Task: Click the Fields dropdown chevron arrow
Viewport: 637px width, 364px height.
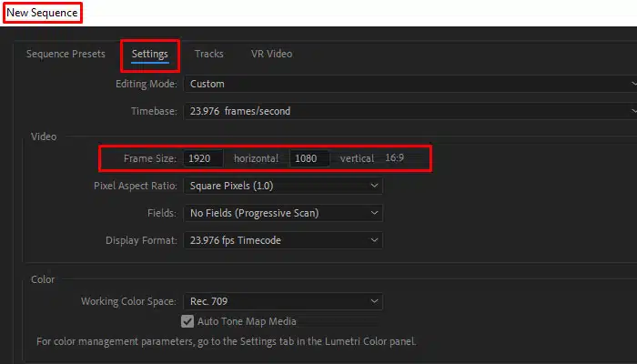Action: [374, 213]
